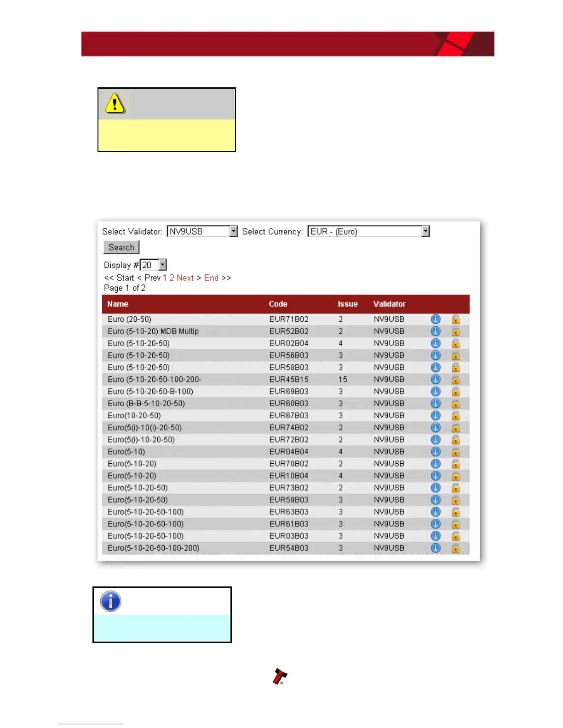563x728 pixels.
Task: Click the Search button
Action: coord(121,247)
